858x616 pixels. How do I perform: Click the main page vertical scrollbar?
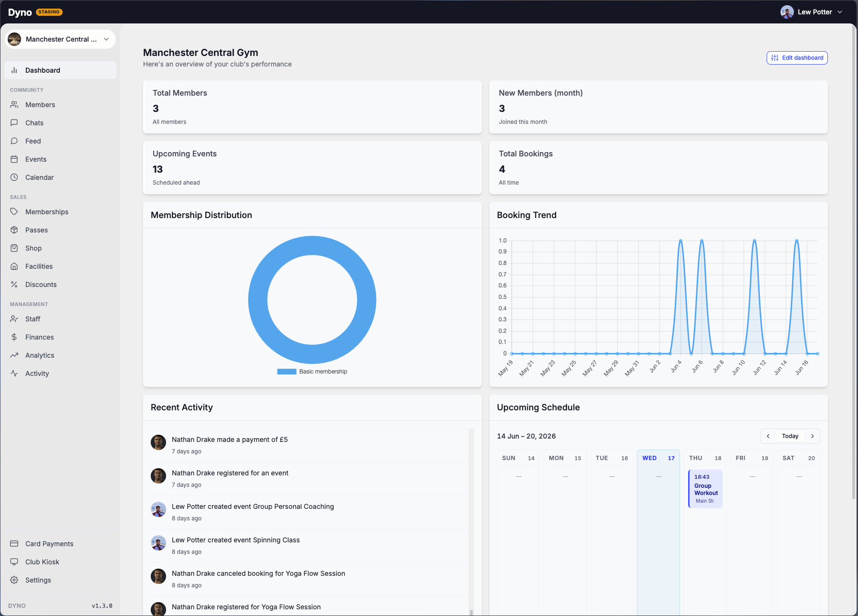854,263
